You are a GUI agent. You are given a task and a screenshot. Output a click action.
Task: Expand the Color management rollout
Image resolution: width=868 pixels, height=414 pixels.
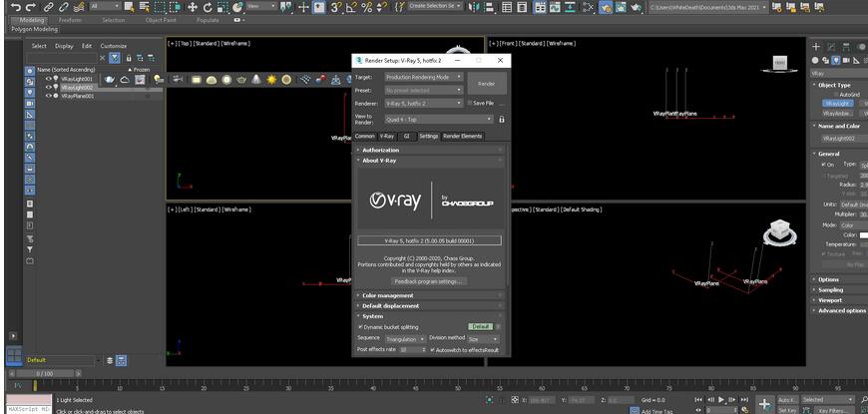click(429, 295)
